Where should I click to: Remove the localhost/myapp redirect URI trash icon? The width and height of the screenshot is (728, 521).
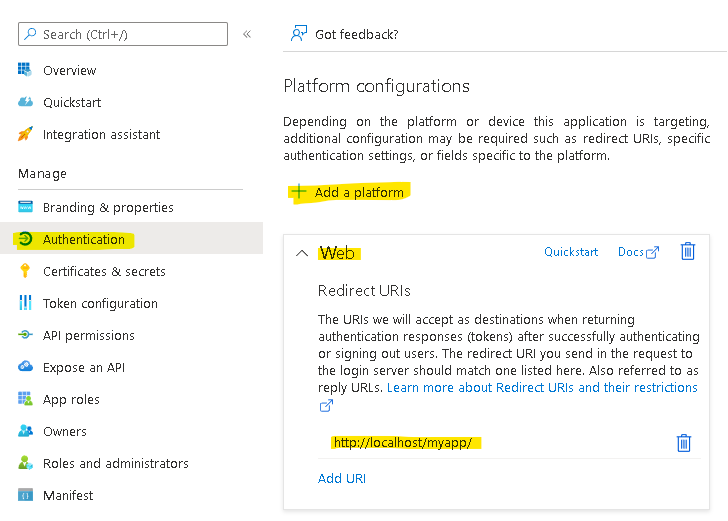pyautogui.click(x=683, y=443)
